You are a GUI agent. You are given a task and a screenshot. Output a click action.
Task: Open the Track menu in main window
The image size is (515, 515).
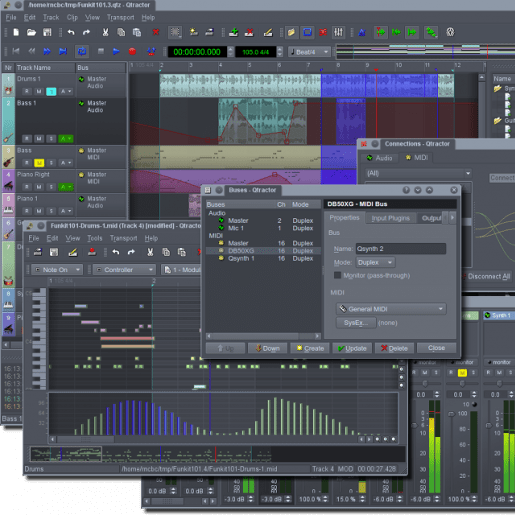51,17
